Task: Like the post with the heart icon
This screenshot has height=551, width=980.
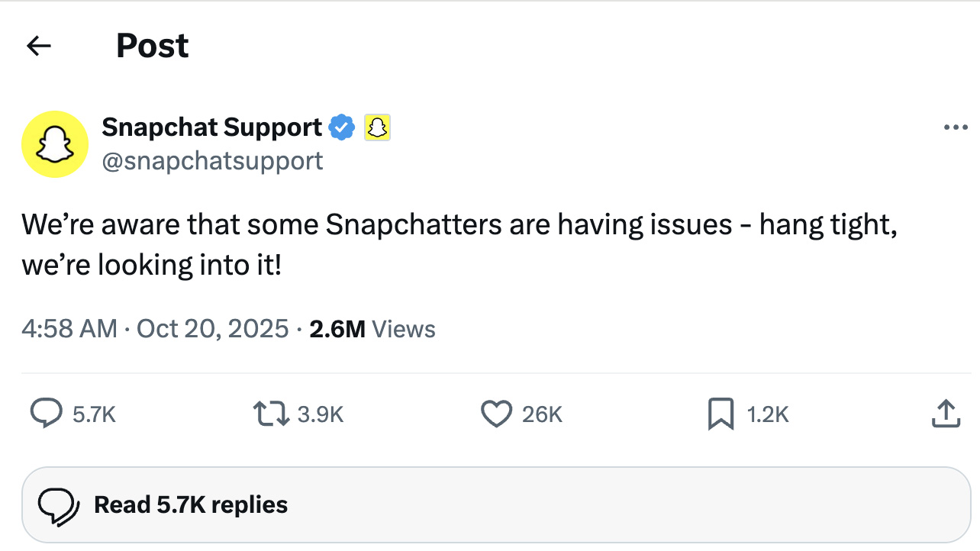Action: [496, 414]
